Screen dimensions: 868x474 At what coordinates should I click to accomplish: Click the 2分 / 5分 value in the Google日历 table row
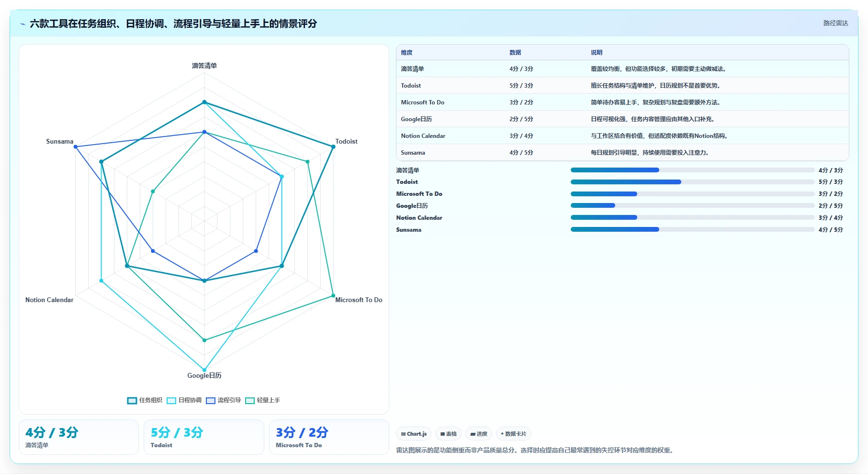[x=521, y=119]
